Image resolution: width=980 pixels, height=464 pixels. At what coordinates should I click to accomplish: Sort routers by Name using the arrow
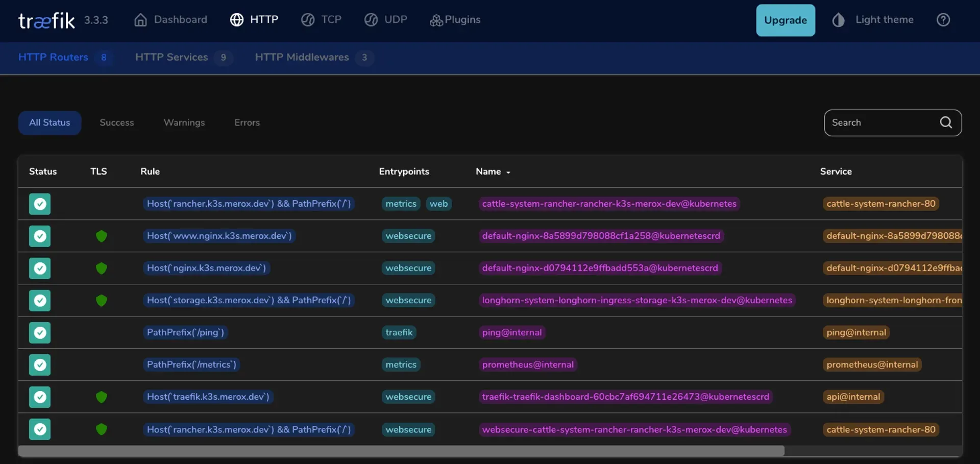[509, 172]
